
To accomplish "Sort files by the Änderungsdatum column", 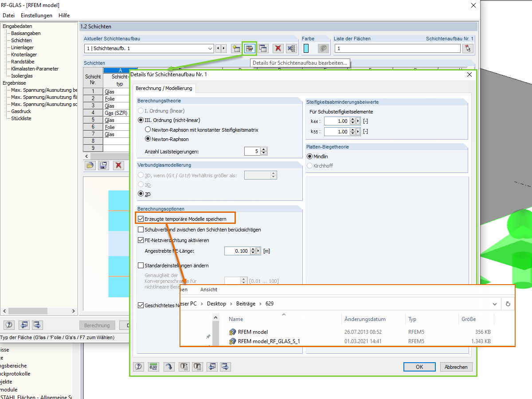I will pyautogui.click(x=365, y=319).
